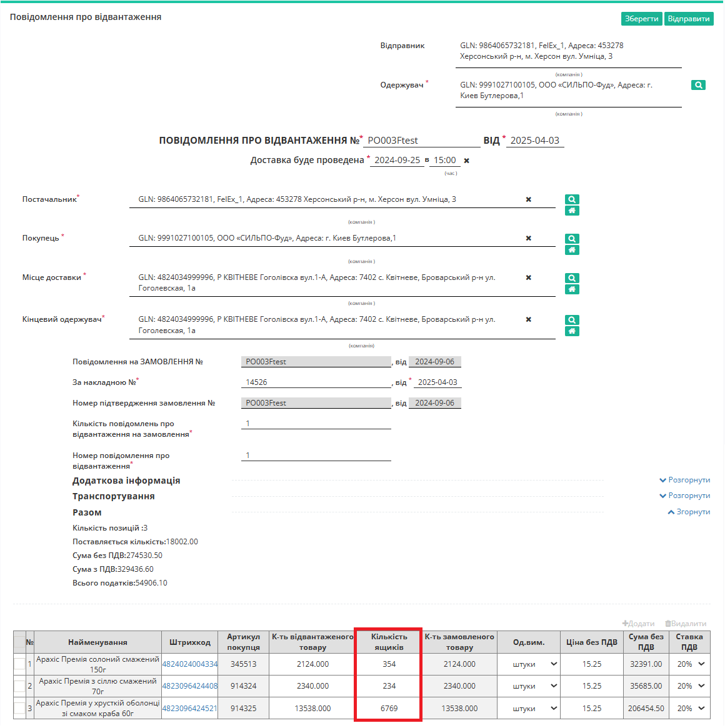Viewport: 725px width, 728px height.
Task: Search for a Покупець company
Action: (x=572, y=239)
